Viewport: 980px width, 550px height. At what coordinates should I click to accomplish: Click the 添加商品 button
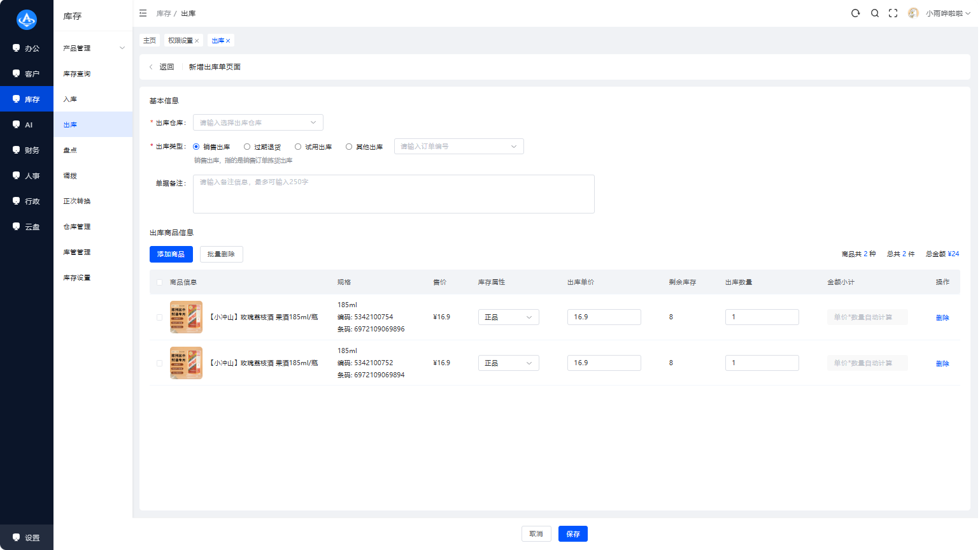pos(171,254)
